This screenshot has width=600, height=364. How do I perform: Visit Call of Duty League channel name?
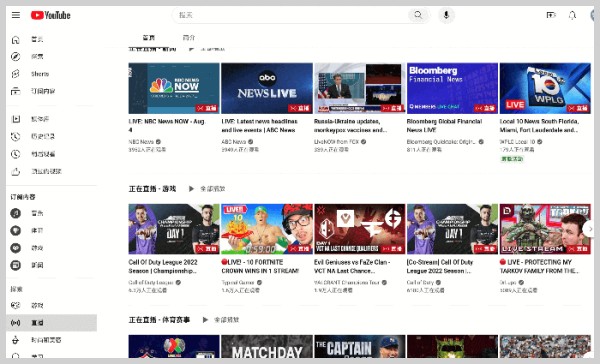pos(151,282)
